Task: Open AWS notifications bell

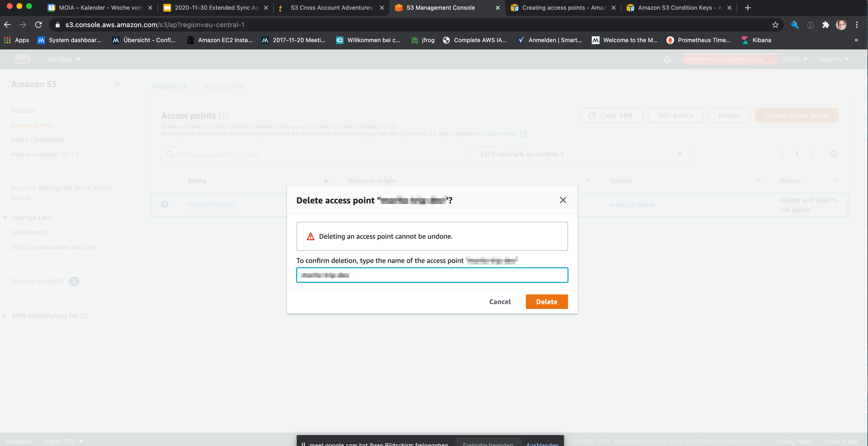Action: (667, 59)
